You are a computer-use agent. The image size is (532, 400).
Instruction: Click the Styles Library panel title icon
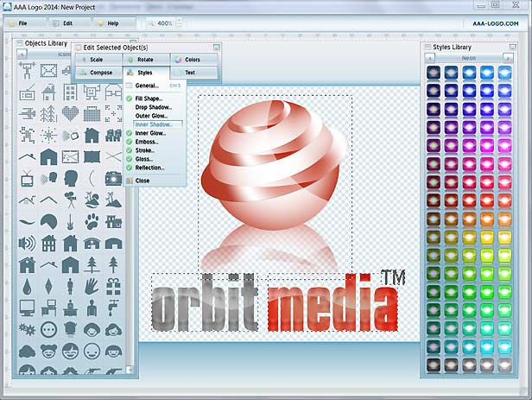[x=427, y=48]
